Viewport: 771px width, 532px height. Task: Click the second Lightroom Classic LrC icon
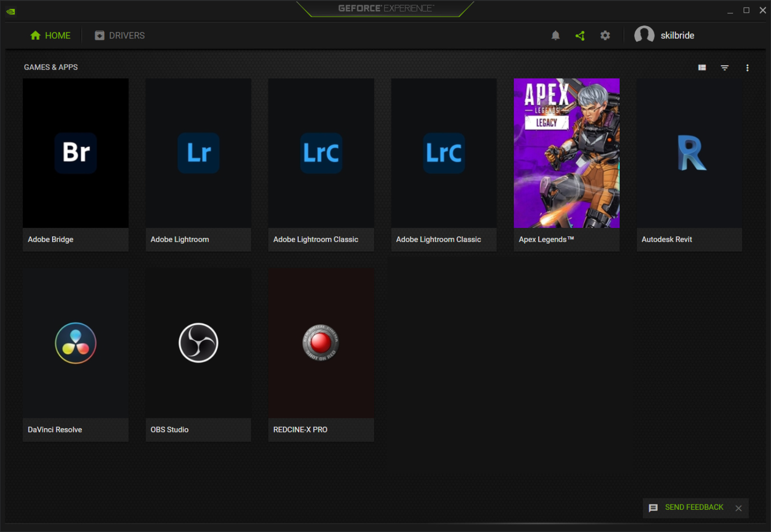point(444,153)
